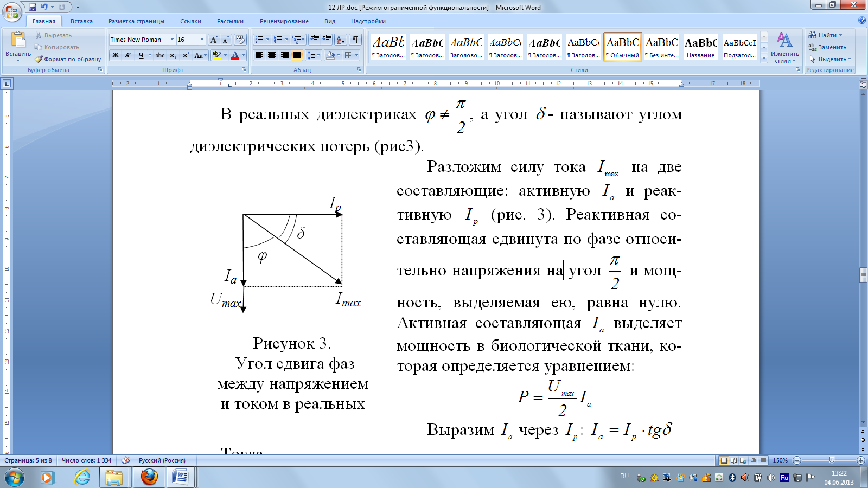The width and height of the screenshot is (868, 488).
Task: Click the Increase Indent icon
Action: [327, 40]
